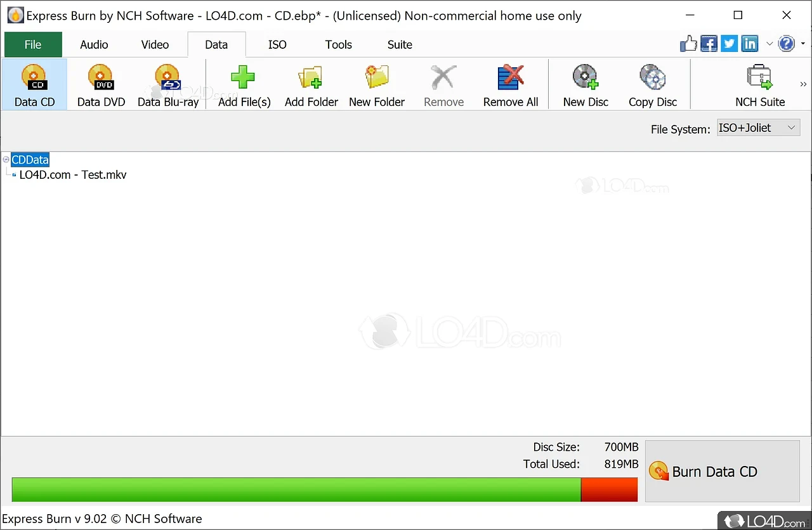Share on Twitter icon
The image size is (812, 530).
point(730,44)
